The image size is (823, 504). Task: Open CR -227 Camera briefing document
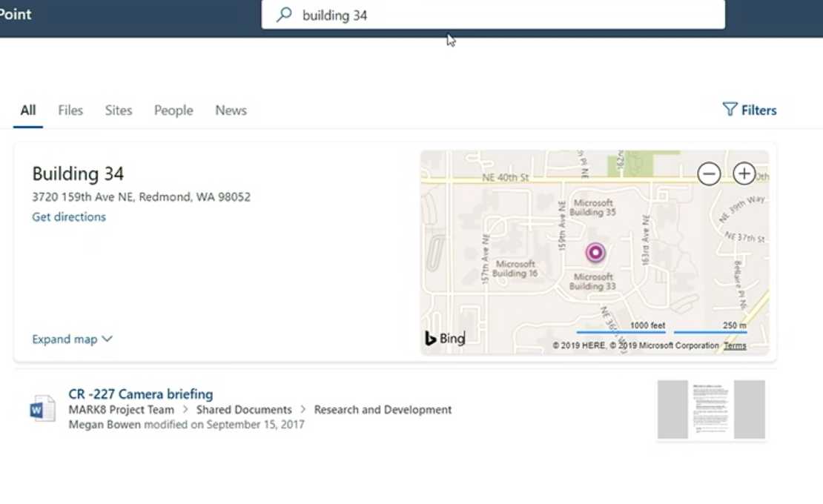[x=141, y=394]
